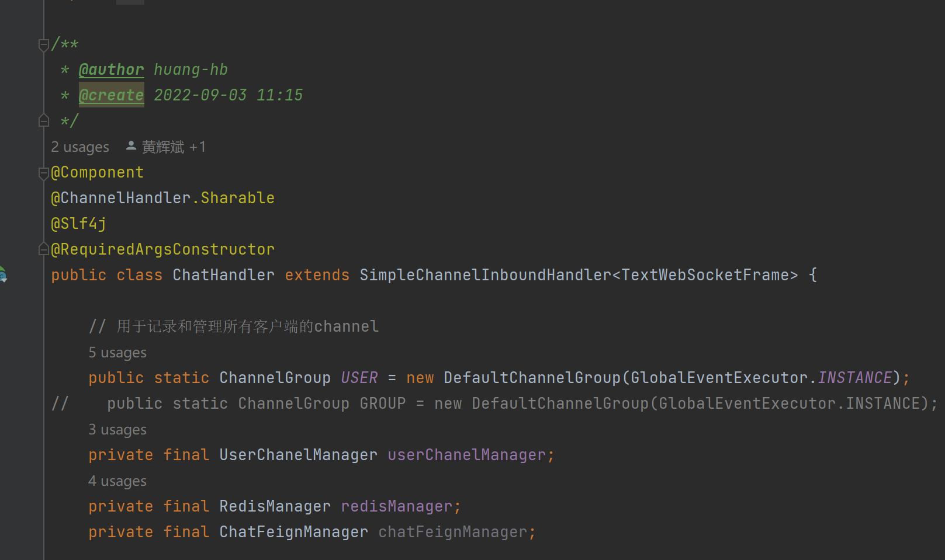Click the UserChanelManager type name
This screenshot has height=560, width=945.
299,455
